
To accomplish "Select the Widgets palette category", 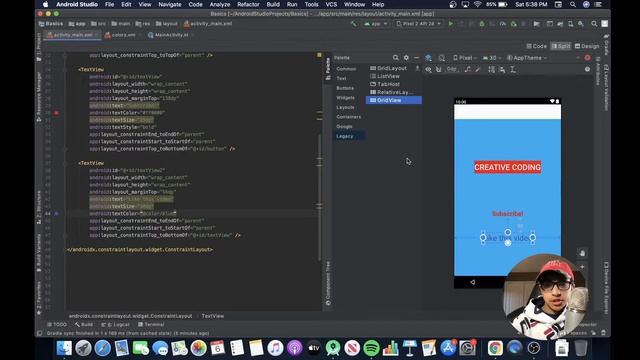I will click(x=345, y=98).
